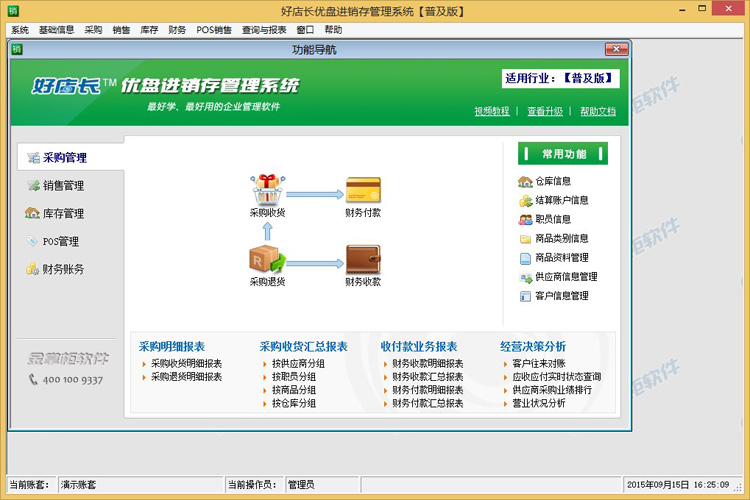Viewport: 750px width, 500px height.
Task: Click the green app icon in main title bar
Action: (x=13, y=10)
